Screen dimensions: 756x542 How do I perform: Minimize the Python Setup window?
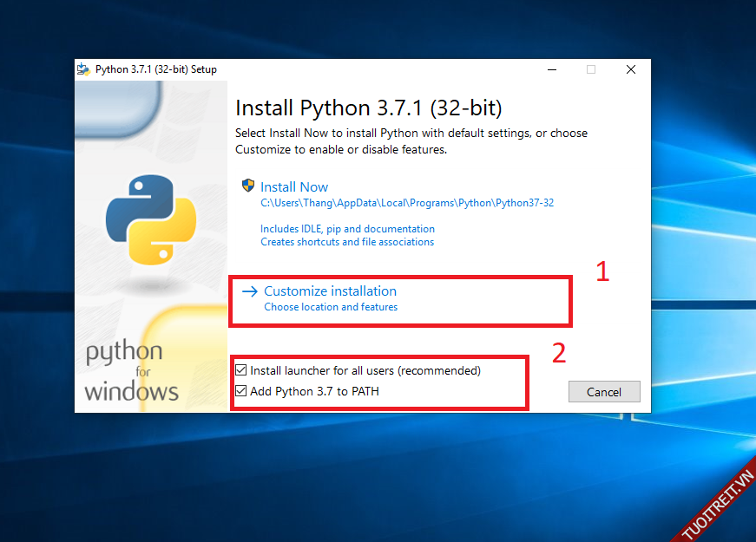coord(551,69)
